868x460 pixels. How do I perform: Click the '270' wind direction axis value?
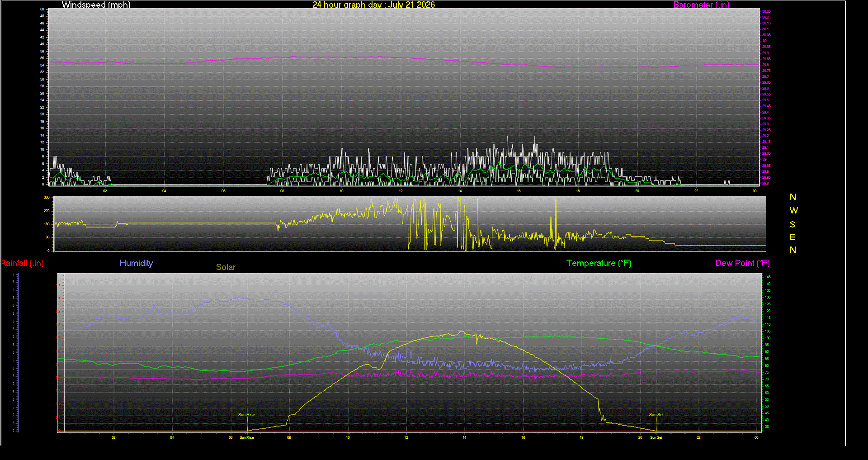click(x=47, y=211)
